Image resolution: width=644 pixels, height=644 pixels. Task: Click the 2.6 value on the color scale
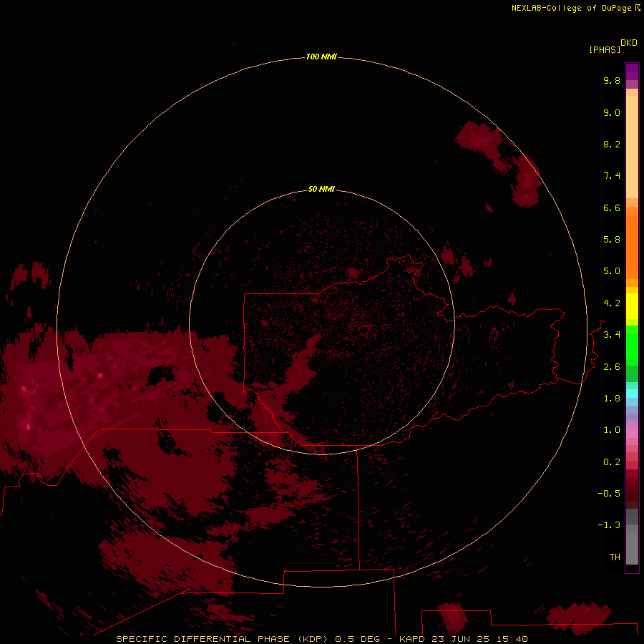(x=612, y=367)
